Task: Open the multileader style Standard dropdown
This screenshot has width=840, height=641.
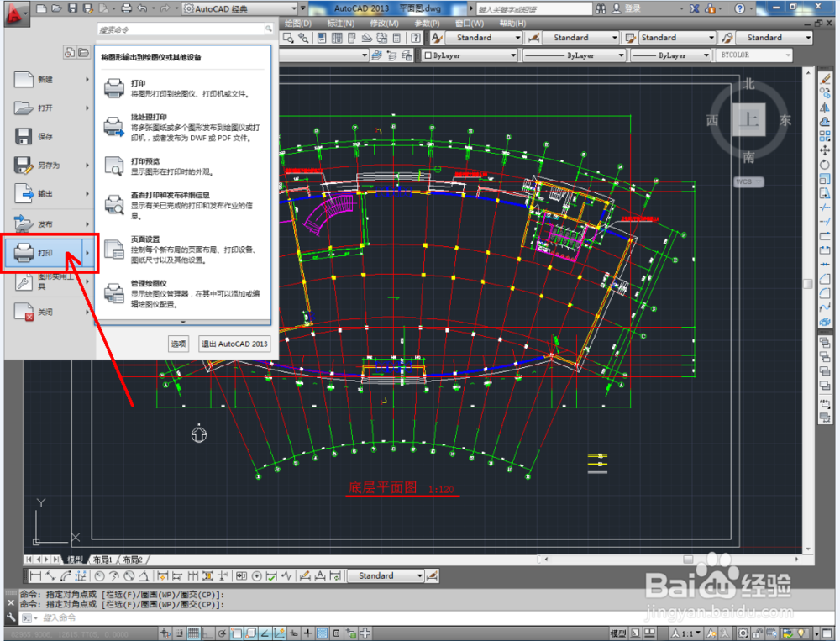Action: [x=774, y=38]
